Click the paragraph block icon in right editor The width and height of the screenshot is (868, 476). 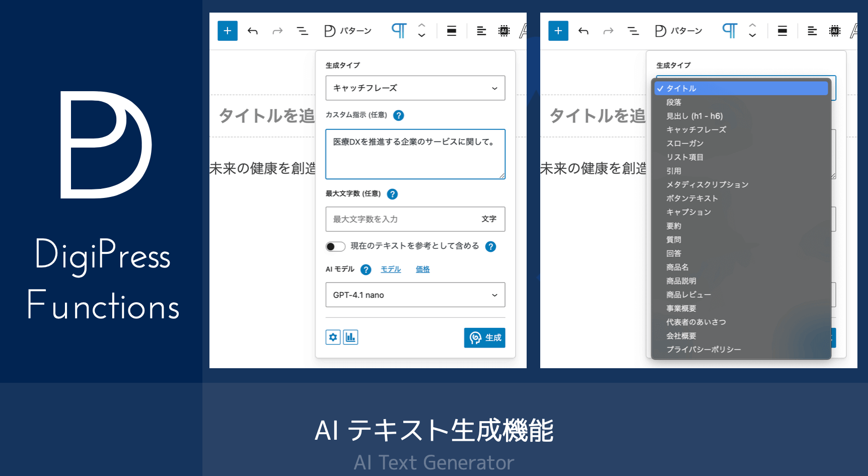[730, 31]
